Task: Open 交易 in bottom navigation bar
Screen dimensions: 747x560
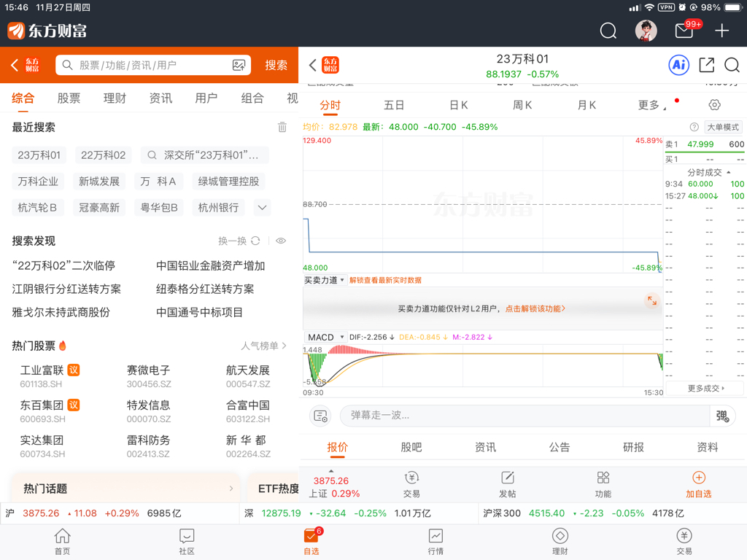Action: pyautogui.click(x=684, y=542)
